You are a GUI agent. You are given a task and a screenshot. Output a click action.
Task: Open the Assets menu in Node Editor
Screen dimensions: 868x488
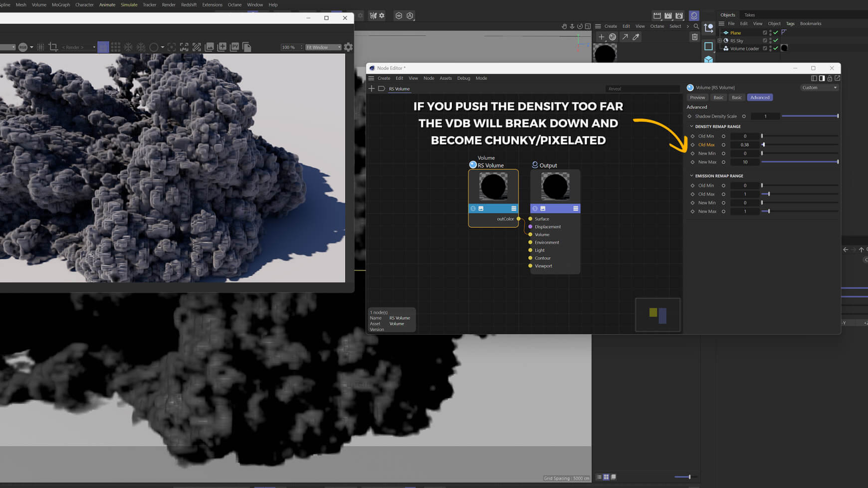pyautogui.click(x=445, y=78)
